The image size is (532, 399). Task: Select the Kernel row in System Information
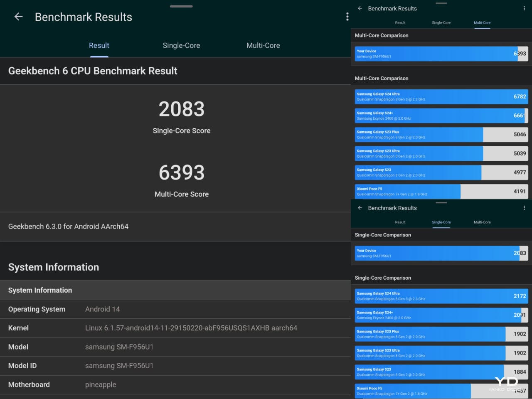pos(175,328)
